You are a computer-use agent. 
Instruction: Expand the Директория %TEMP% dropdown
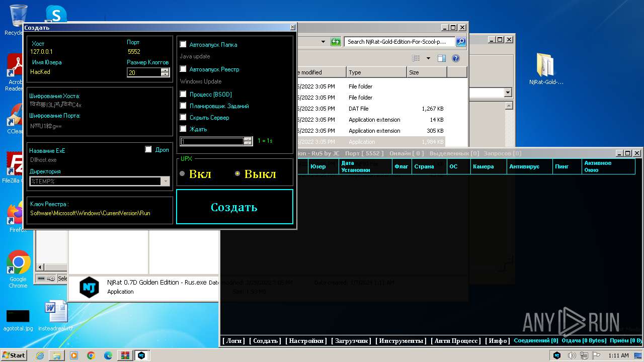(166, 181)
